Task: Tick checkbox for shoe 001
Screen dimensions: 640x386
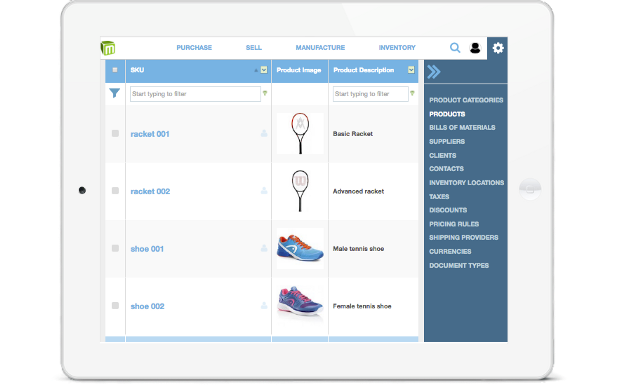Action: (x=115, y=248)
